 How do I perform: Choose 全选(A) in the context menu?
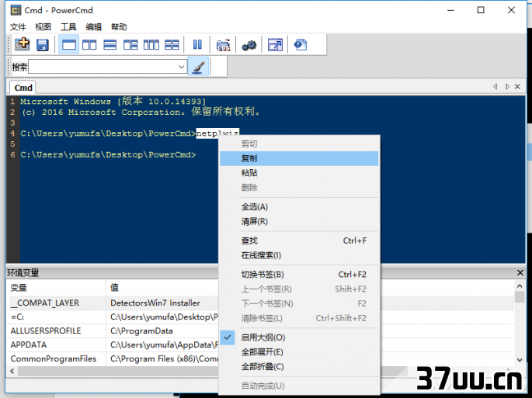[x=299, y=207]
